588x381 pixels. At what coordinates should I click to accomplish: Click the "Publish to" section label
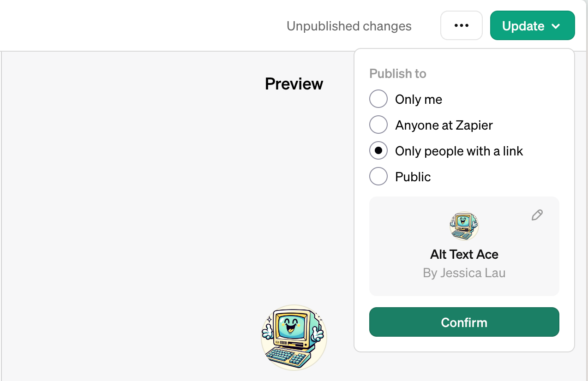[x=398, y=74]
